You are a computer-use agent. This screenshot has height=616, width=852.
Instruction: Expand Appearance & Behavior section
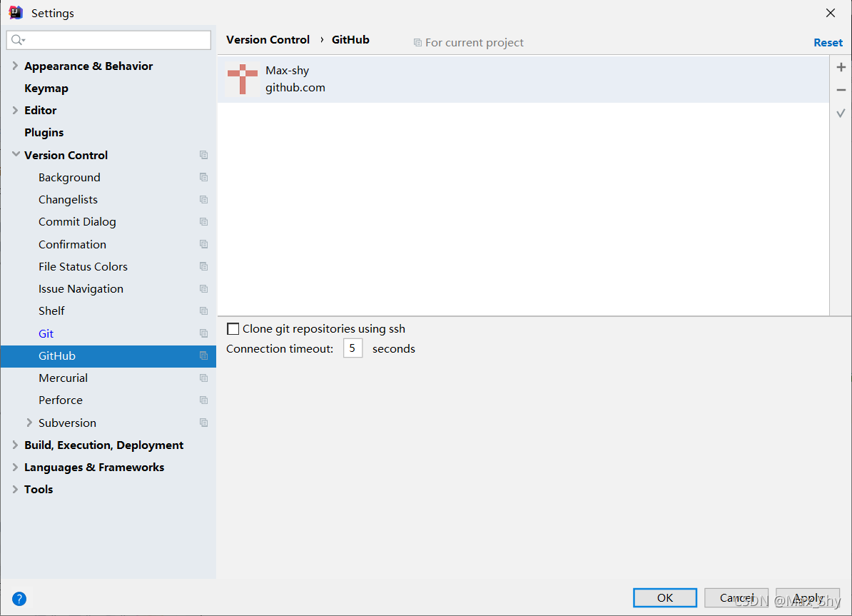(x=15, y=66)
